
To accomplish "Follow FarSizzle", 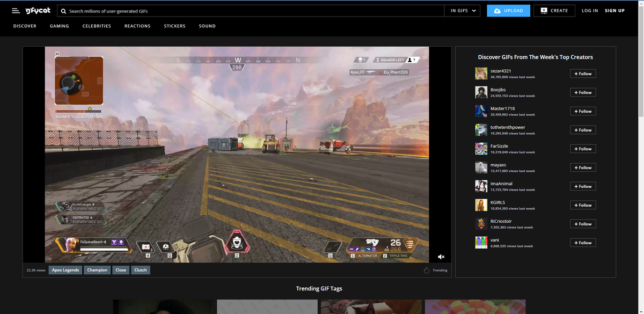I will click(583, 149).
